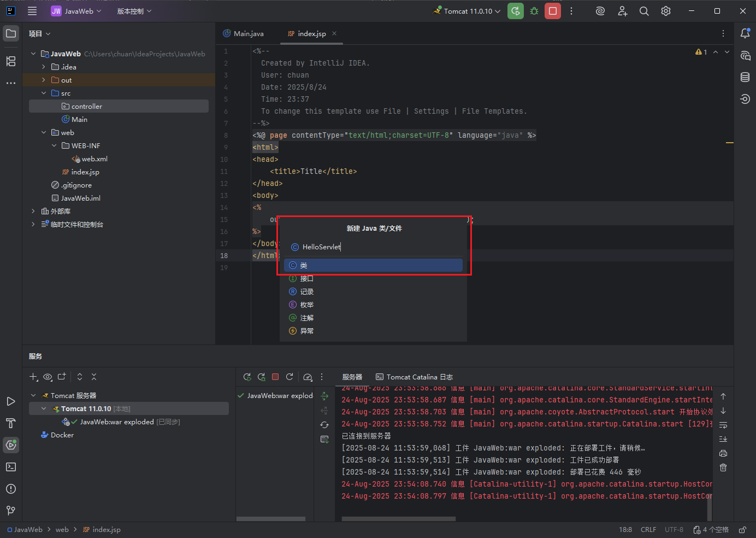Select 异常 in new class popup
Viewport: 756px width, 538px height.
point(373,331)
